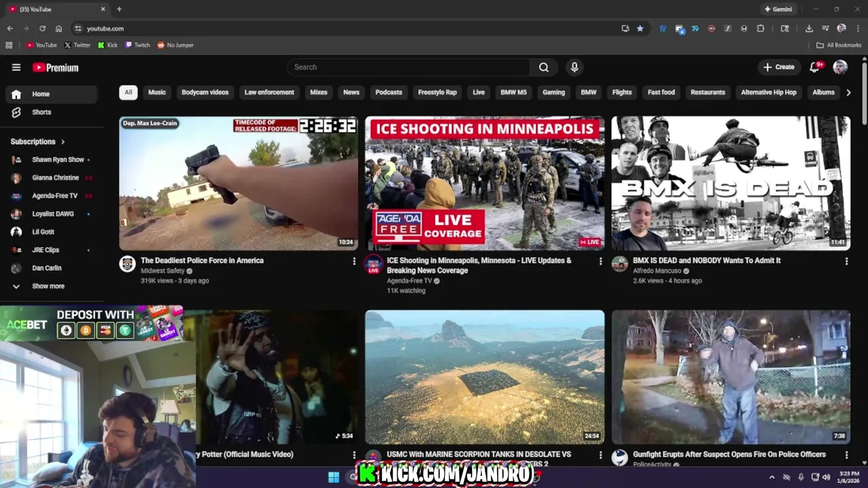
Task: Open Lil Gotit subscription
Action: [52, 232]
